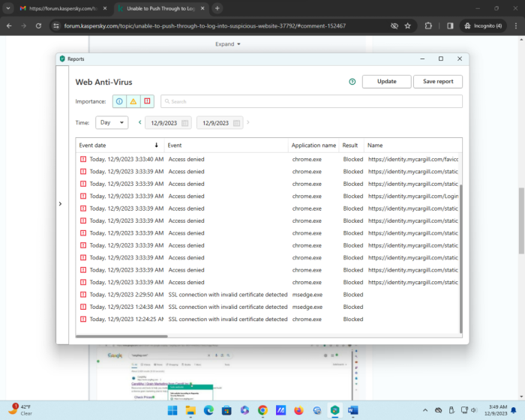The width and height of the screenshot is (525, 420).
Task: Open the weather widget showing 42°F
Action: (x=21, y=410)
